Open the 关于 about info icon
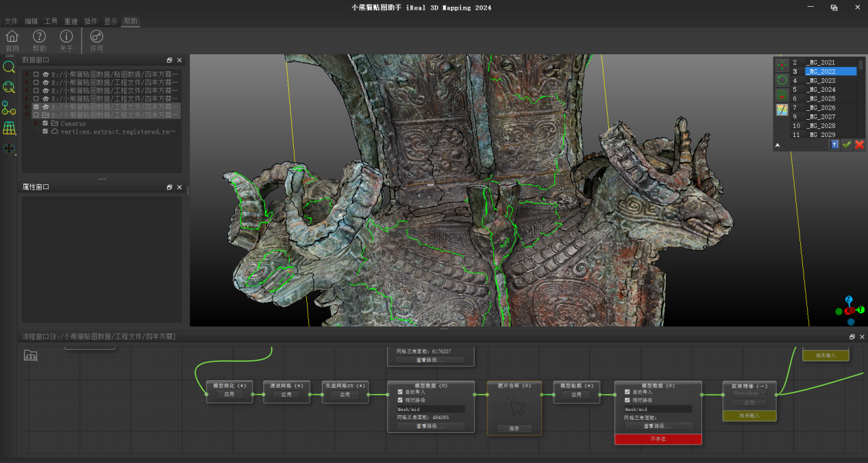The image size is (868, 463). pyautogui.click(x=66, y=36)
